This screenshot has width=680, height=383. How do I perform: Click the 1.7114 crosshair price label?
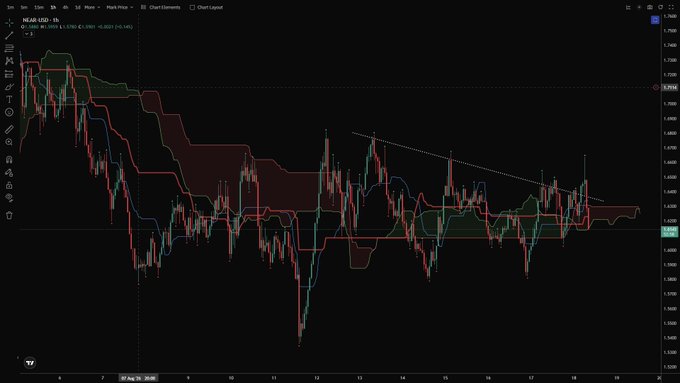coord(670,87)
